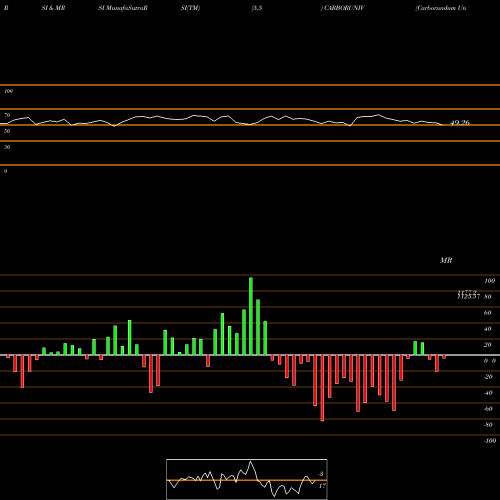Click the 'CARBORUNIV' ticker symbol
The height and width of the screenshot is (500, 500).
344,8
